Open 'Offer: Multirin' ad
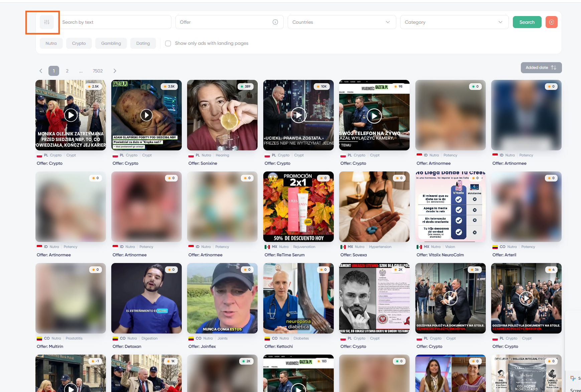This screenshot has width=581, height=392. point(50,347)
